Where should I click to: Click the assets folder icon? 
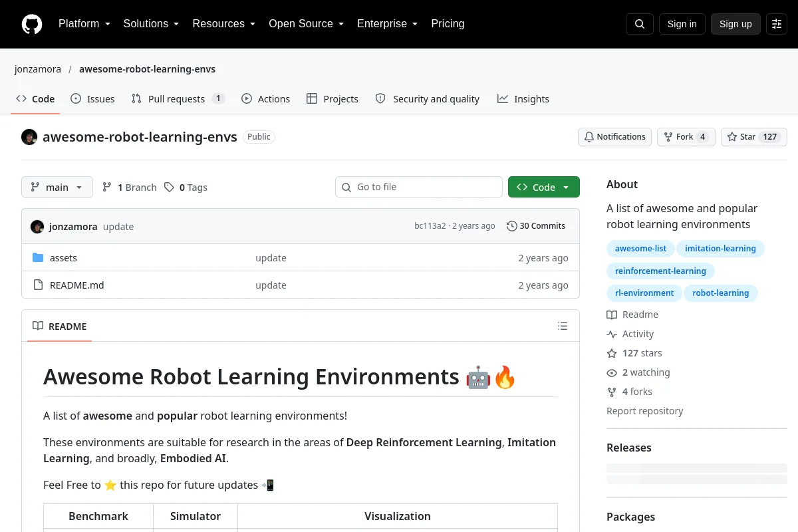click(x=38, y=258)
